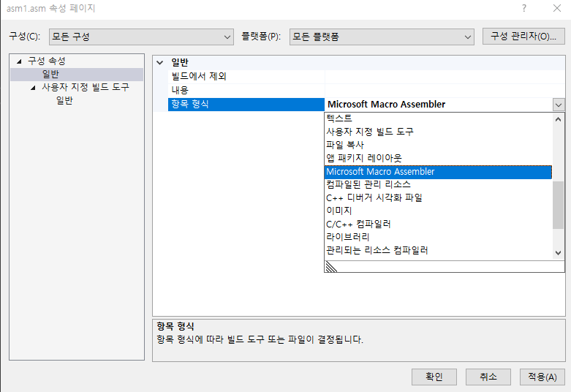Click the list scrollbar down arrow
The image size is (571, 392).
tap(559, 253)
